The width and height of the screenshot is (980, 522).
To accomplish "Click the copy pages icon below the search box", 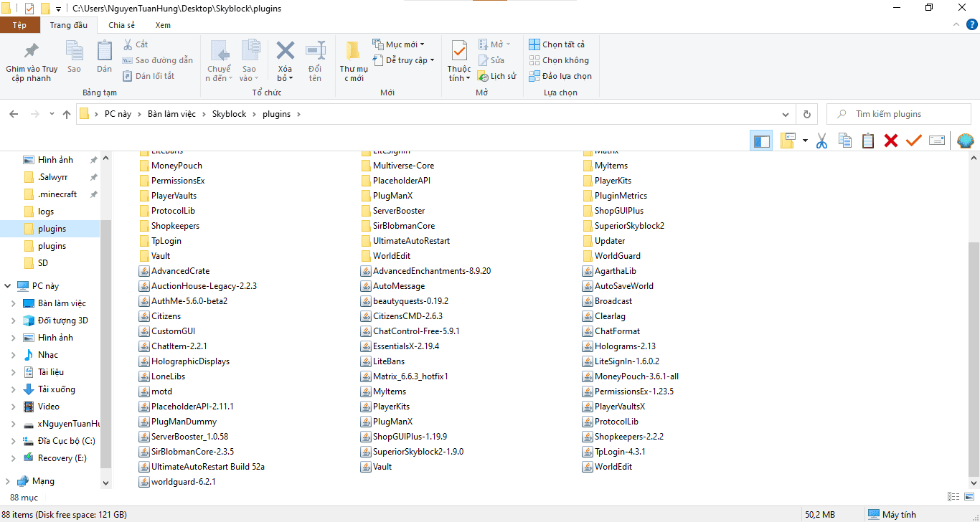I will click(x=845, y=141).
